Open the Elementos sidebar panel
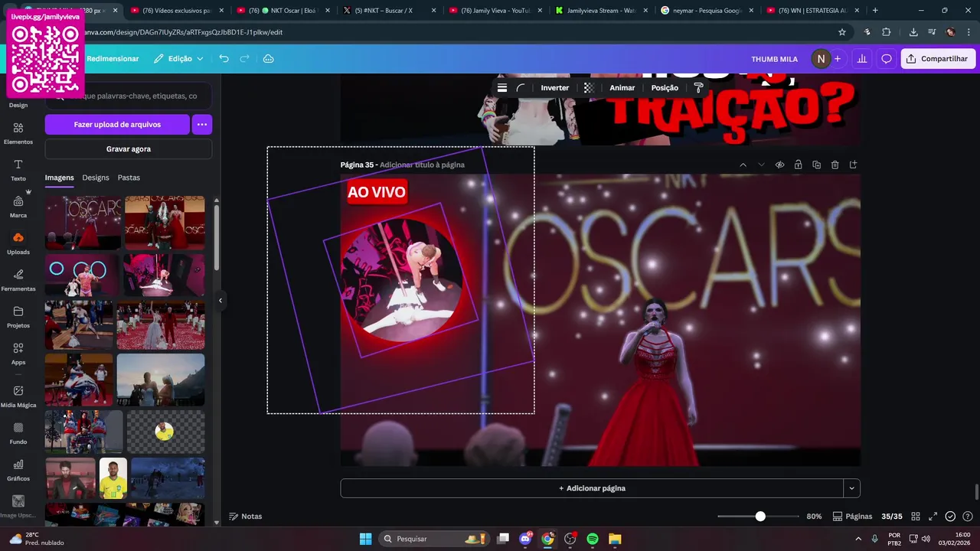Screen dimensions: 980x551 coord(18,133)
